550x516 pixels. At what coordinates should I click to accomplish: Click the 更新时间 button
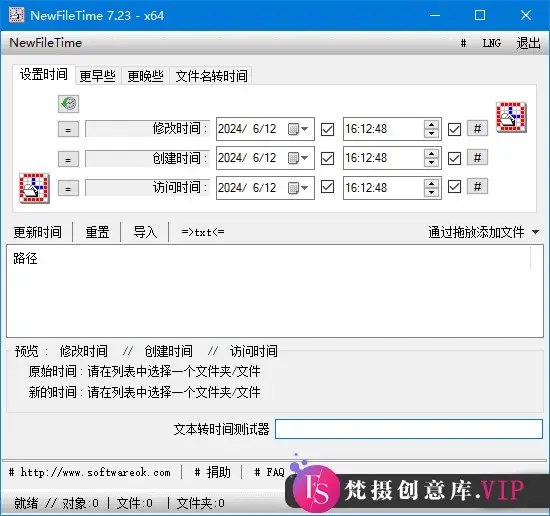click(x=38, y=232)
